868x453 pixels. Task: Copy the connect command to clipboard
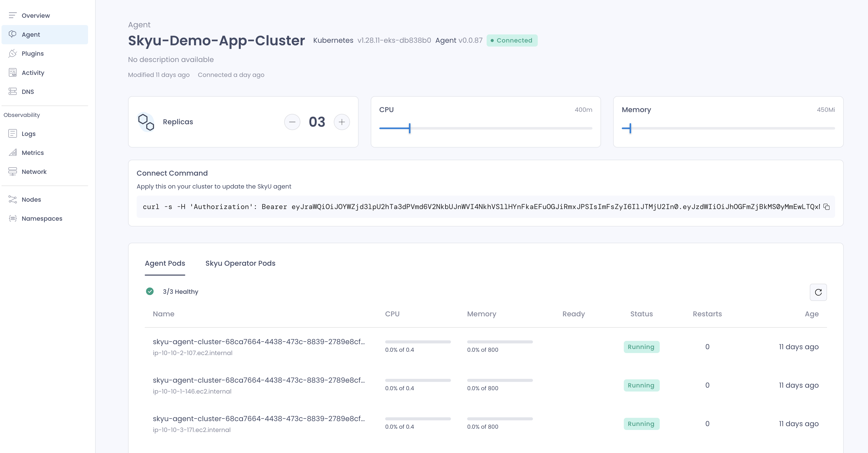click(826, 207)
